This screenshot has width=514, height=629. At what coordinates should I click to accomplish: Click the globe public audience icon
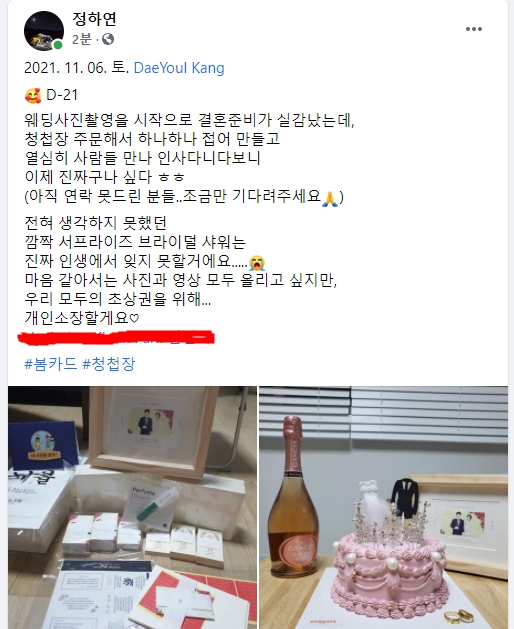tap(108, 39)
